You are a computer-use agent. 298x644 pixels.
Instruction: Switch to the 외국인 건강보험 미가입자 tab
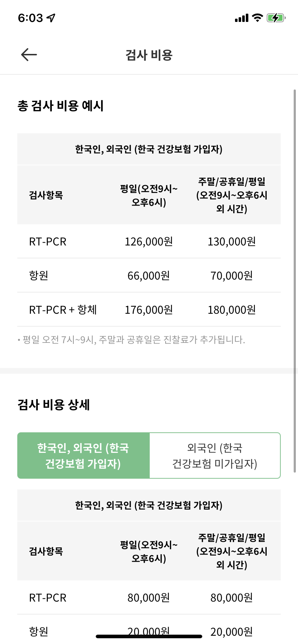click(x=215, y=456)
